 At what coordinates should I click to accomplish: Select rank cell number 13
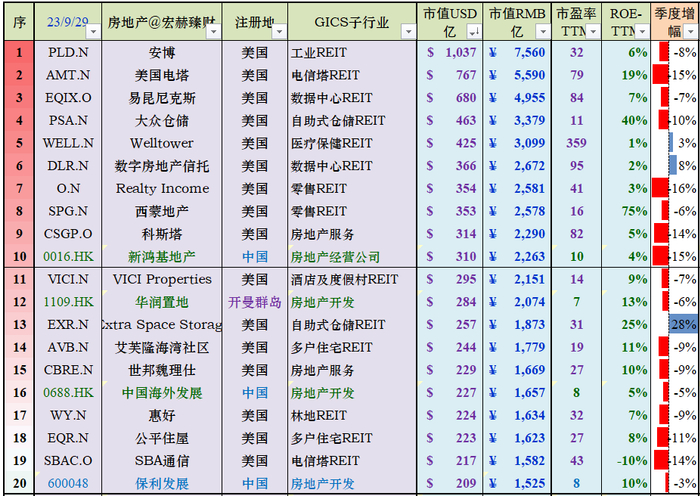click(19, 325)
